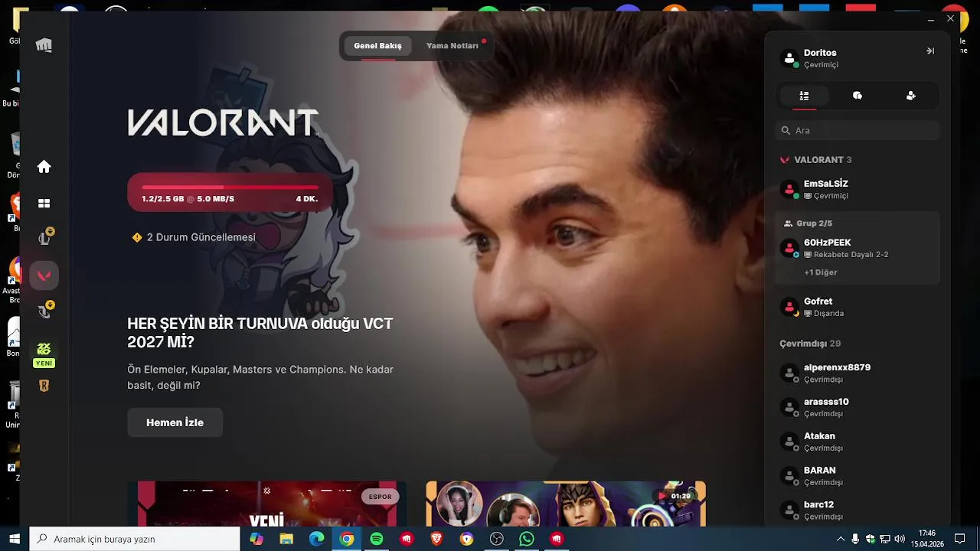Image resolution: width=980 pixels, height=551 pixels.
Task: Open Brave browser from the taskbar
Action: 436,539
